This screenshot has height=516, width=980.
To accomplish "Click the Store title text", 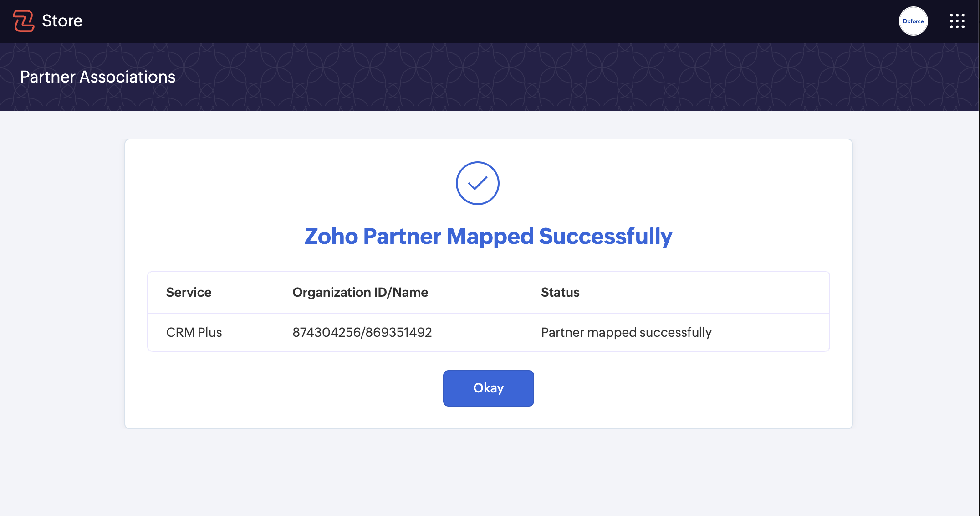I will click(x=62, y=21).
